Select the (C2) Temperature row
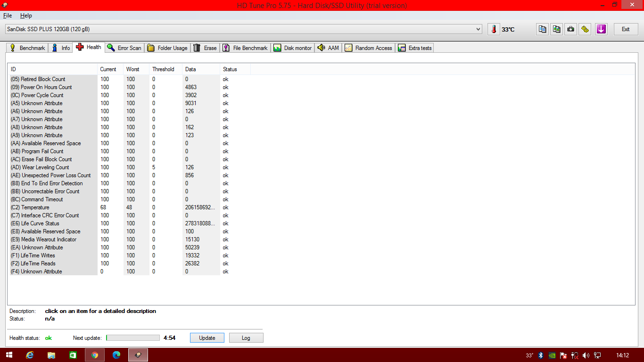The height and width of the screenshot is (362, 644). tap(130, 207)
